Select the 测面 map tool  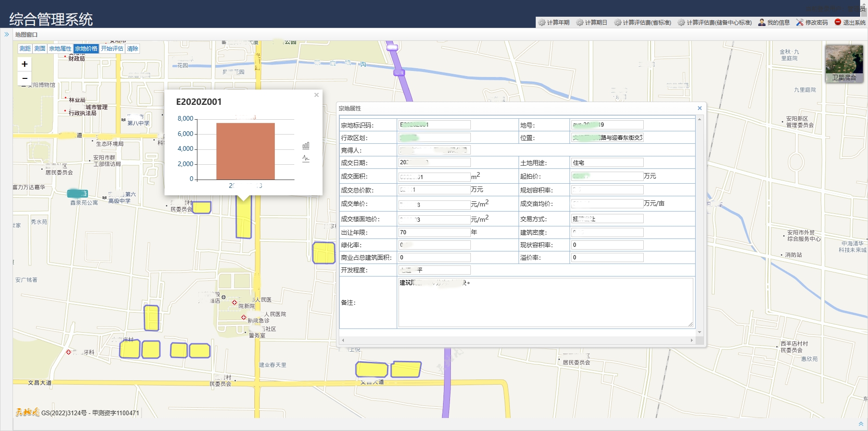point(40,49)
